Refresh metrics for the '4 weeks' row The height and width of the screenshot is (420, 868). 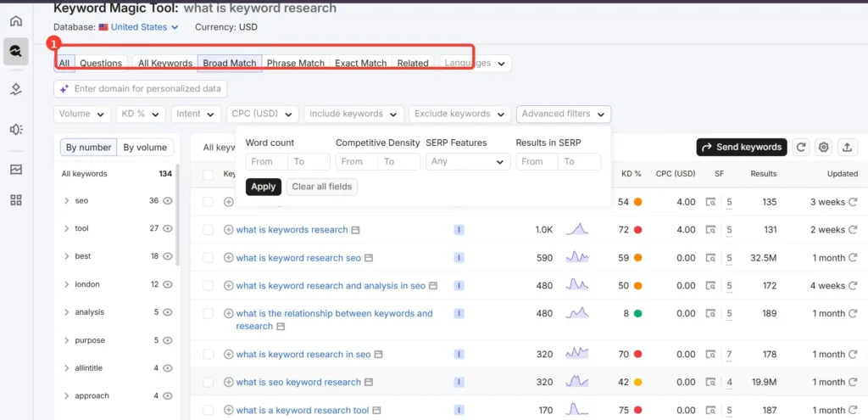click(x=854, y=285)
